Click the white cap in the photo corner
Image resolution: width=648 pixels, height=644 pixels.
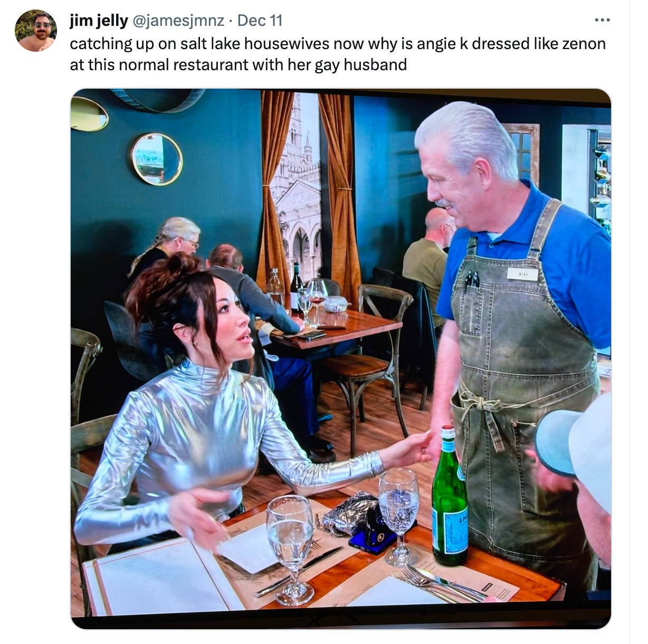pyautogui.click(x=575, y=449)
